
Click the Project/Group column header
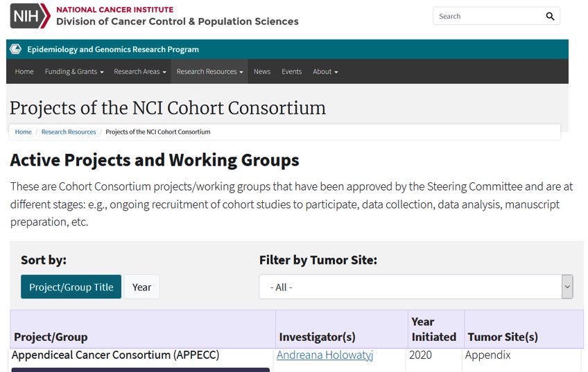pyautogui.click(x=51, y=337)
